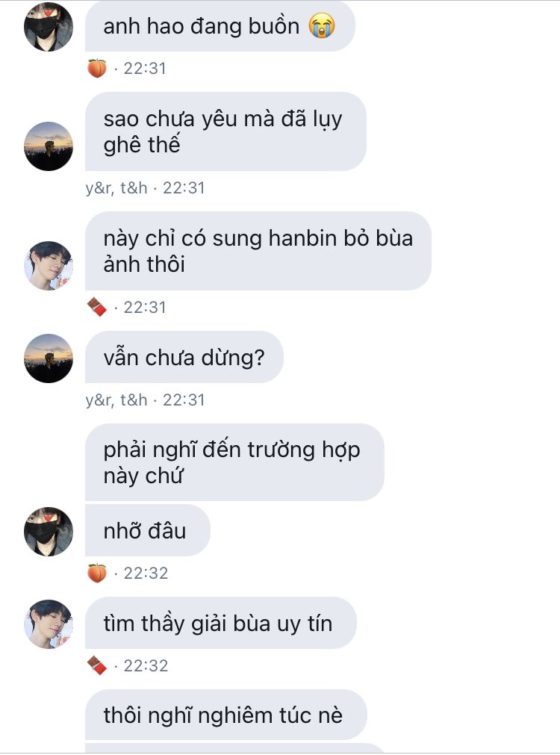Tap the masked avatar next to 'nhỡ đâu'
This screenshot has width=560, height=755.
click(48, 531)
